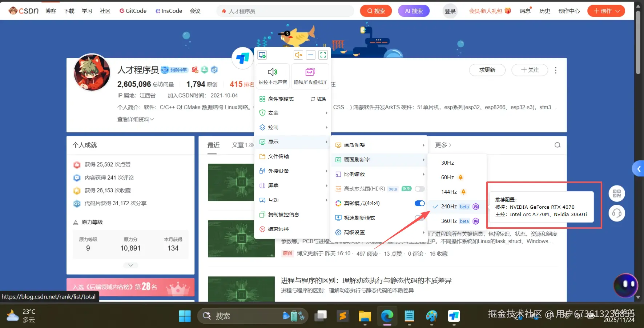Select the 60Hz refresh rate
The width and height of the screenshot is (644, 328).
coord(457,177)
